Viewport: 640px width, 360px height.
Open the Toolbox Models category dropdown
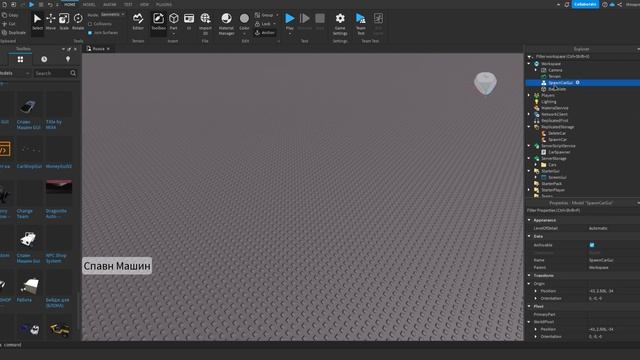(15, 73)
